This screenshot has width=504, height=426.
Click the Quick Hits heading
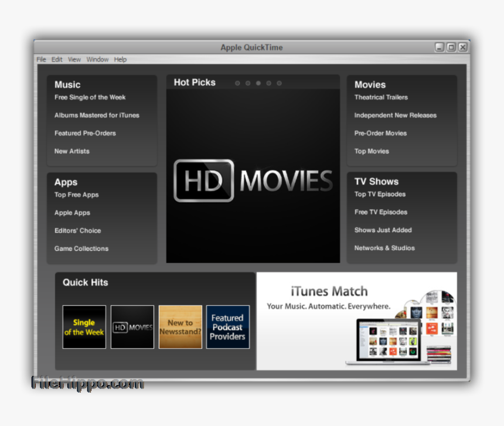[86, 282]
